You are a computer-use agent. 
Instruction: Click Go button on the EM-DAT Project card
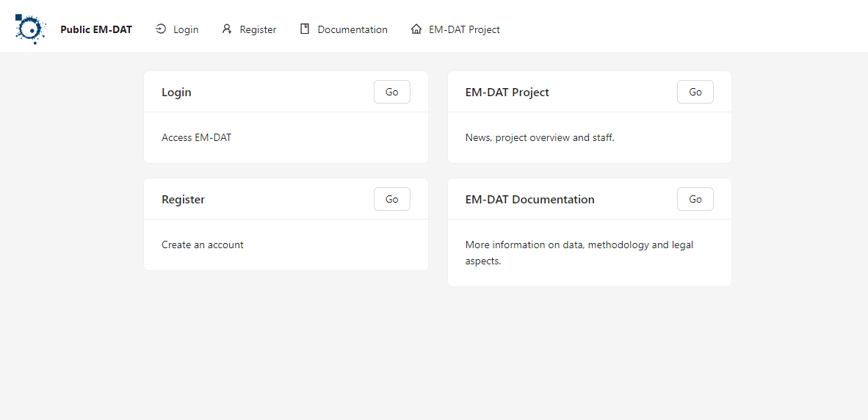695,92
